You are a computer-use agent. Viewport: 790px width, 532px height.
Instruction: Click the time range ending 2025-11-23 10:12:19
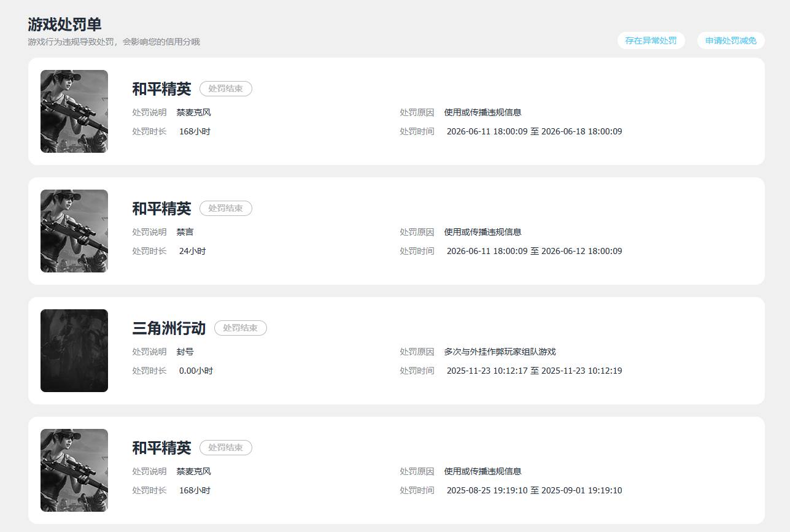click(x=534, y=371)
